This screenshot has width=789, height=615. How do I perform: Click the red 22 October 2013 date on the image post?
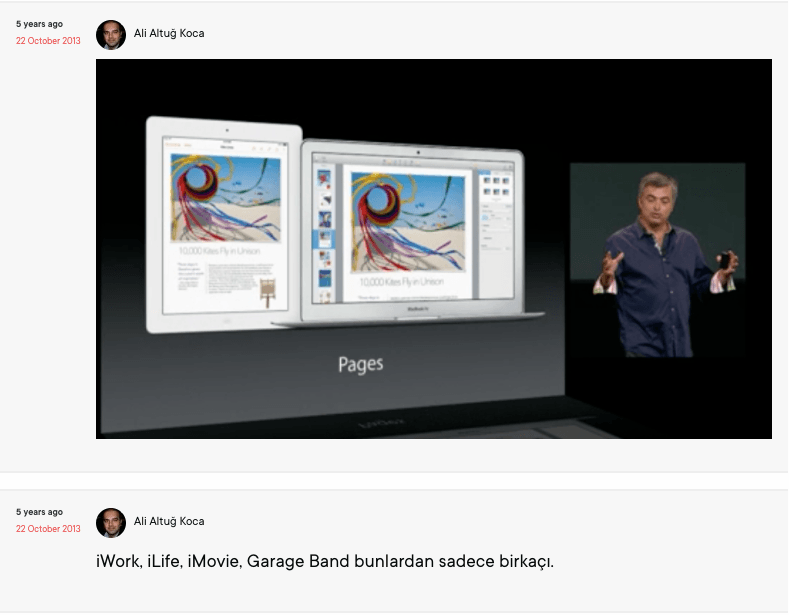point(48,41)
